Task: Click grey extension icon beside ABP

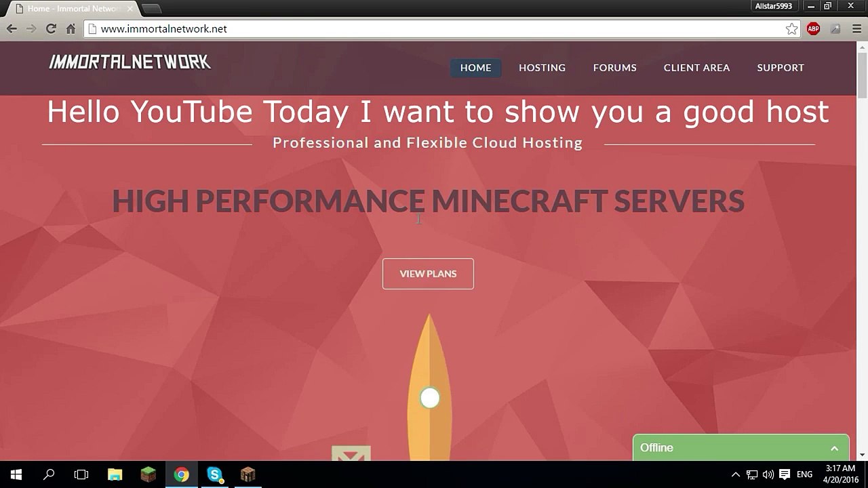Action: (x=835, y=29)
